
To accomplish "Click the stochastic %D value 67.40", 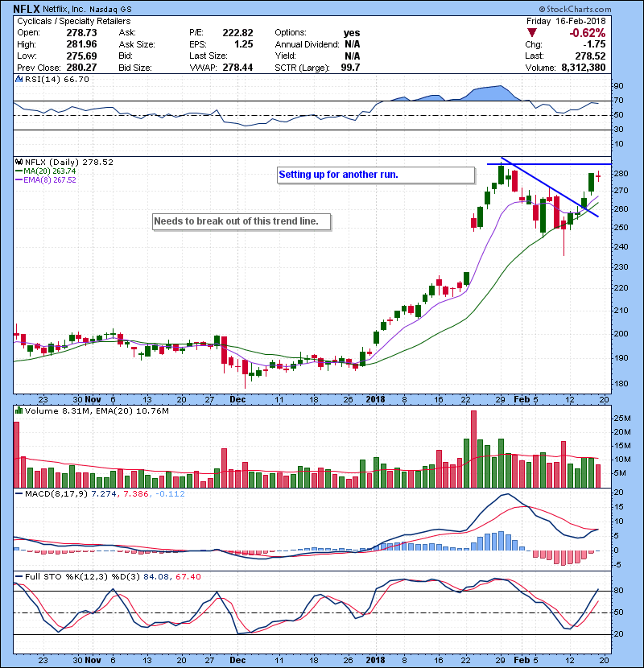I will (x=188, y=576).
